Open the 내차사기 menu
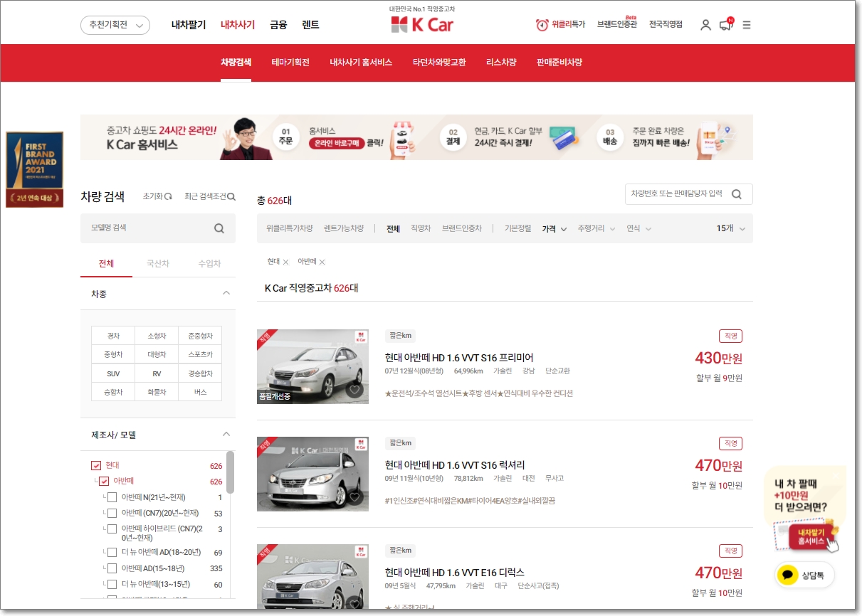The image size is (862, 616). pos(238,25)
